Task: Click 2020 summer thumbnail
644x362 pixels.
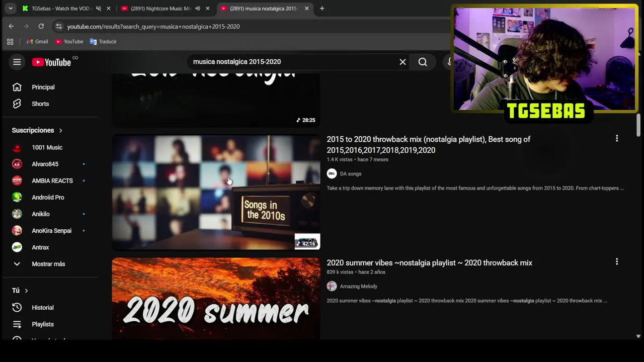Action: click(x=216, y=299)
